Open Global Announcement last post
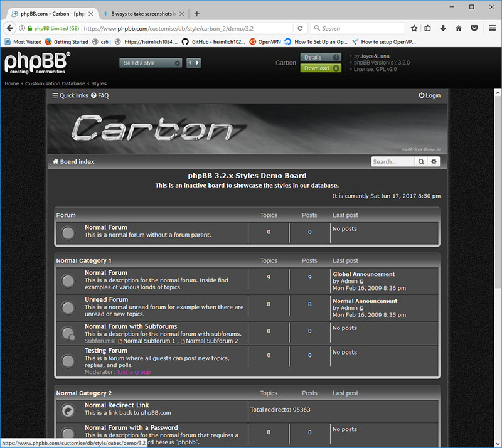Image resolution: width=502 pixels, height=448 pixels. click(363, 274)
